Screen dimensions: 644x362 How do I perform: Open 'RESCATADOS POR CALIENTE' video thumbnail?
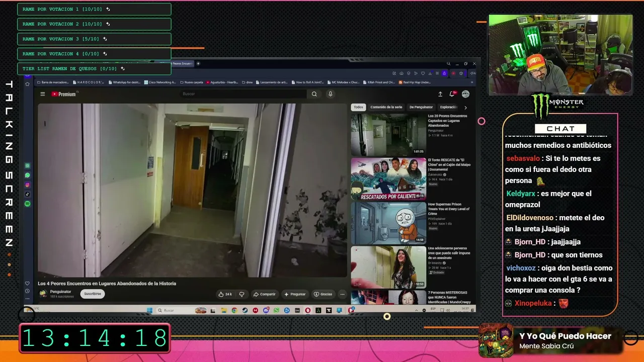coord(388,179)
